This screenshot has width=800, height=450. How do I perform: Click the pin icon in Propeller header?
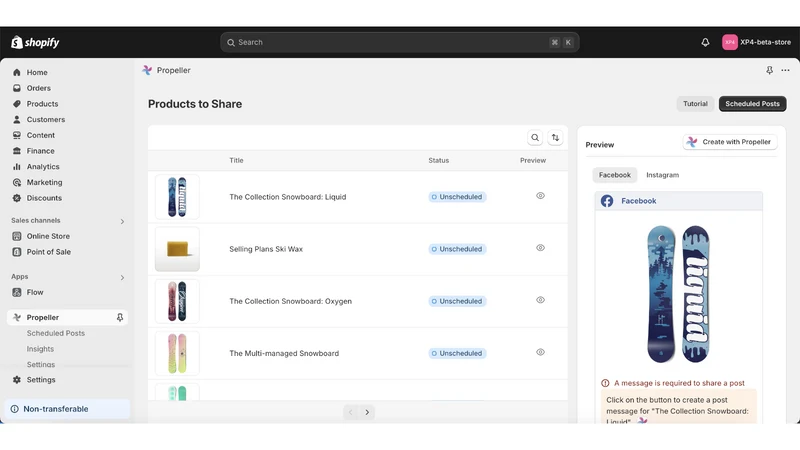point(769,70)
